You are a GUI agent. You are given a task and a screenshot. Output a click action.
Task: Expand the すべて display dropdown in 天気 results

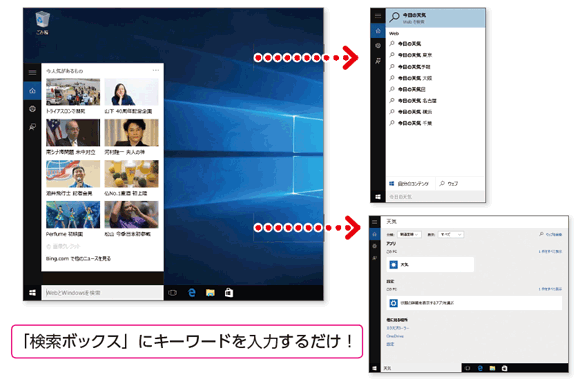tap(451, 235)
